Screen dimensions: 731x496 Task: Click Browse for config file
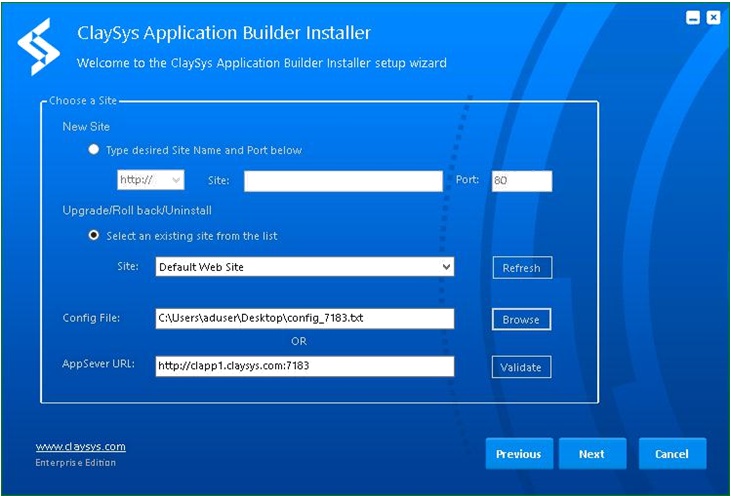coord(521,319)
